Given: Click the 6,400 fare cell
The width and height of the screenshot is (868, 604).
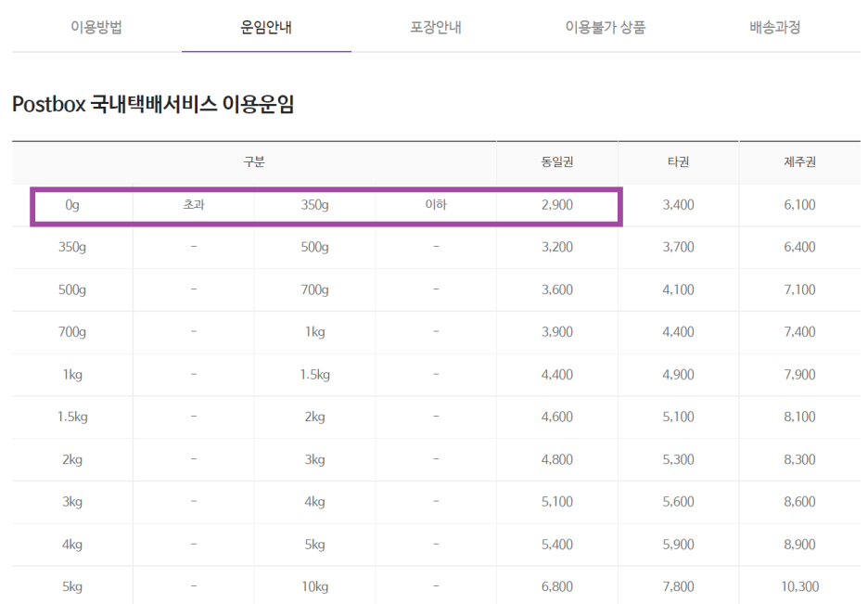Looking at the screenshot, I should coord(799,247).
